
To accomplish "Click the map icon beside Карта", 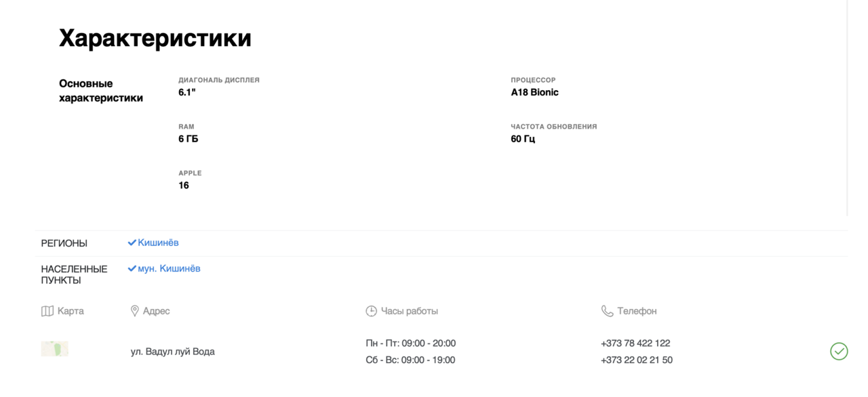I will (47, 311).
